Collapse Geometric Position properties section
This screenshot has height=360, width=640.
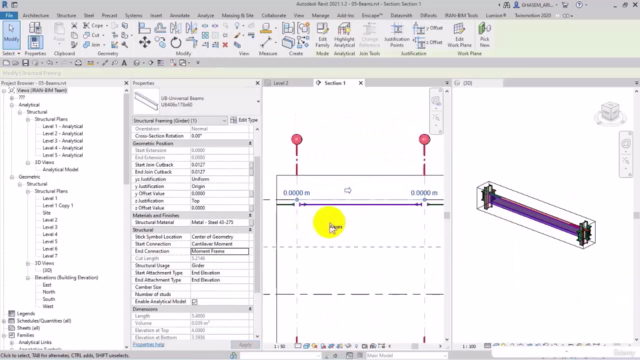[250, 144]
